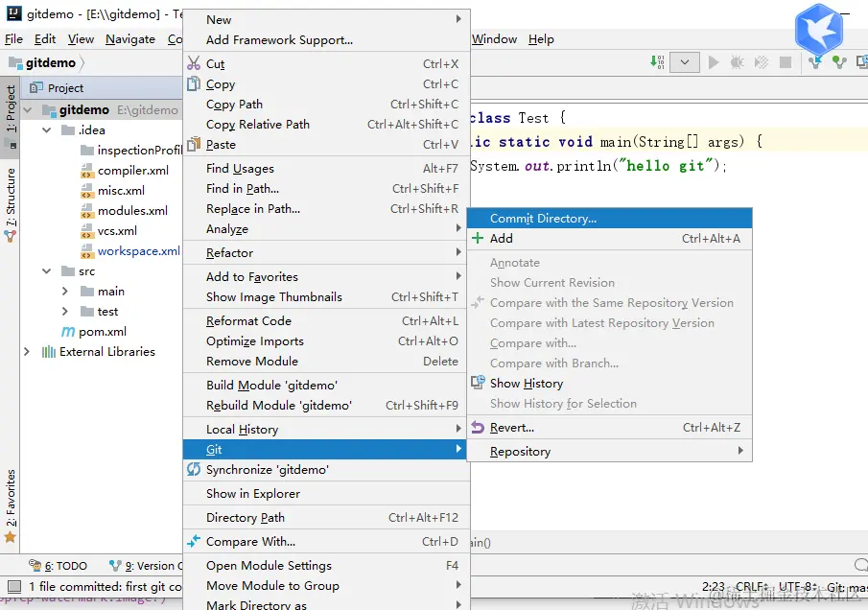Collapse the .idea folder node
This screenshot has width=868, height=610.
pos(47,130)
